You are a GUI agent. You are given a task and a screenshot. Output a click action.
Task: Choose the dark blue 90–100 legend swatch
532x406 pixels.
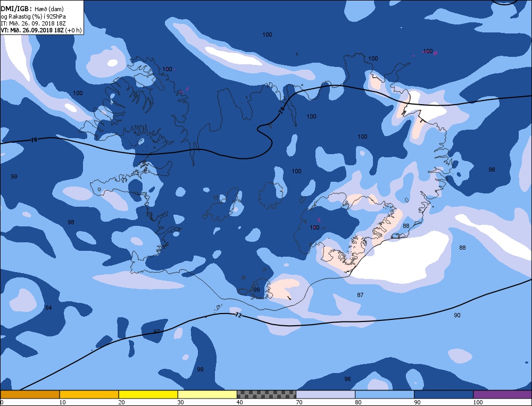444,394
